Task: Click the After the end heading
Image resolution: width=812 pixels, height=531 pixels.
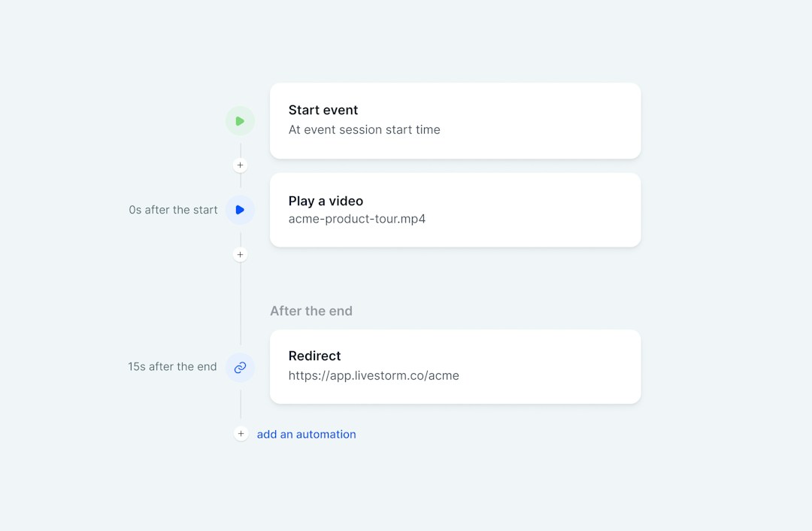Action: (311, 311)
